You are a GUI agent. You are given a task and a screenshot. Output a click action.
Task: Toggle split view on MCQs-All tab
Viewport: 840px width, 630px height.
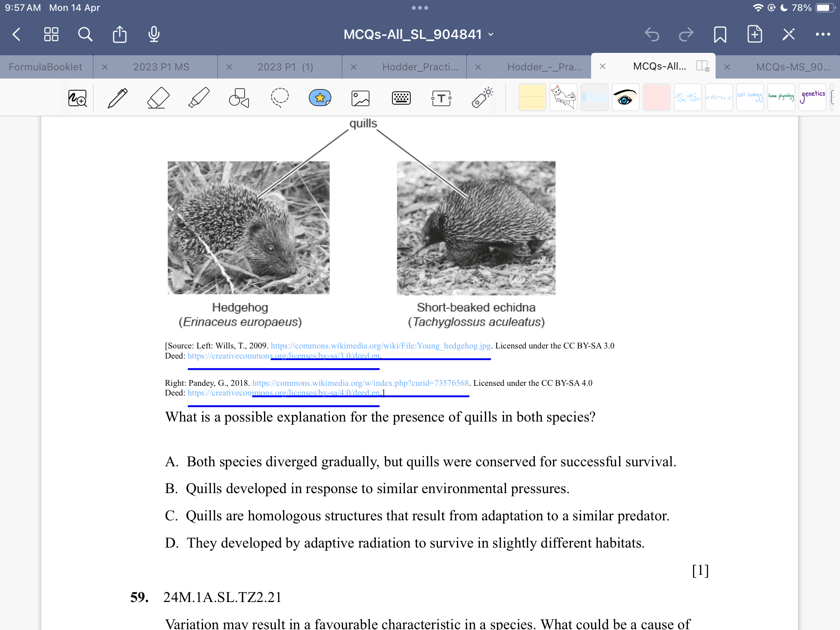coord(702,66)
